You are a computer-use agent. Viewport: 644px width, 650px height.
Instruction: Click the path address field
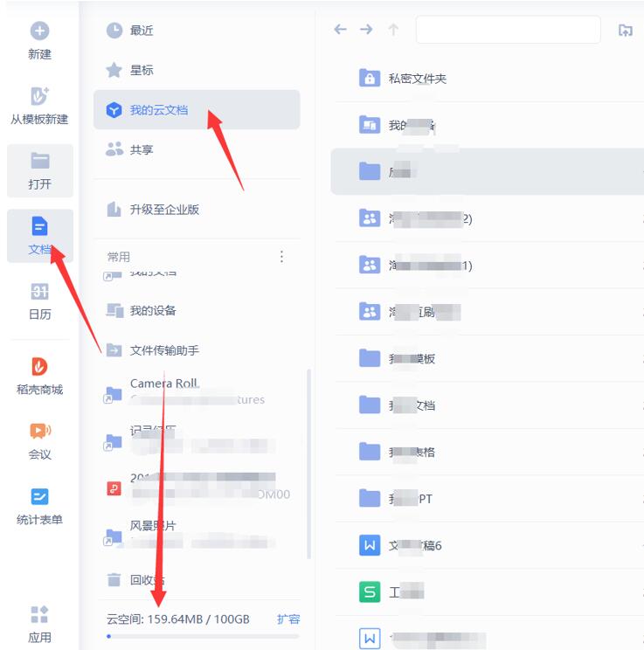pos(509,30)
